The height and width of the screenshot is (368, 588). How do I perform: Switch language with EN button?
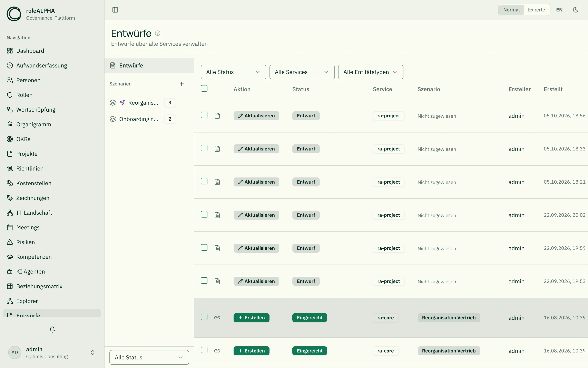[x=559, y=10]
